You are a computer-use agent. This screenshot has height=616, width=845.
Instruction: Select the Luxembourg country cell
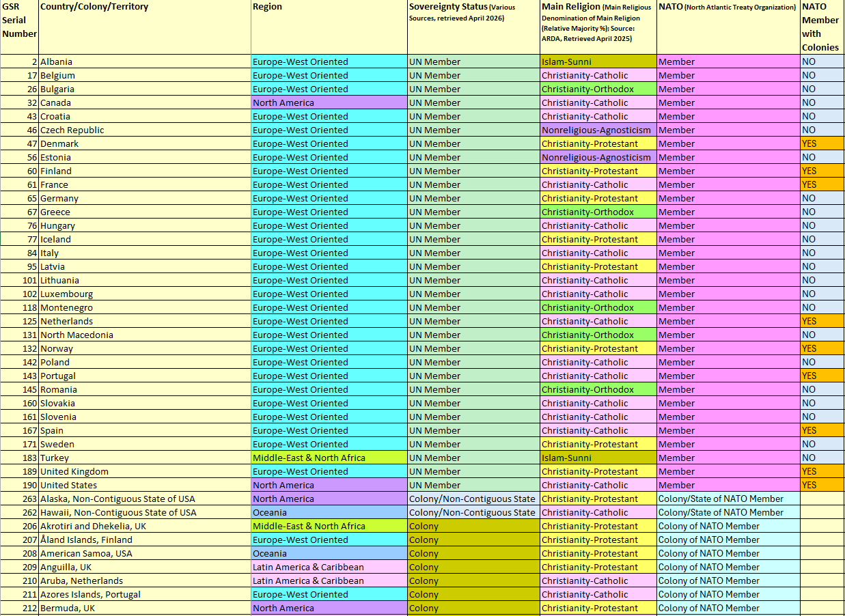(145, 294)
